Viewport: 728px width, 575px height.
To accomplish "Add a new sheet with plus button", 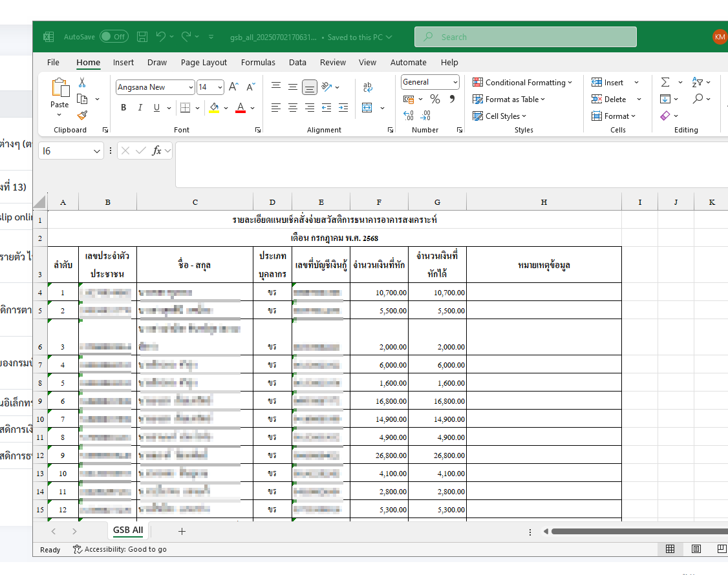I will tap(182, 531).
